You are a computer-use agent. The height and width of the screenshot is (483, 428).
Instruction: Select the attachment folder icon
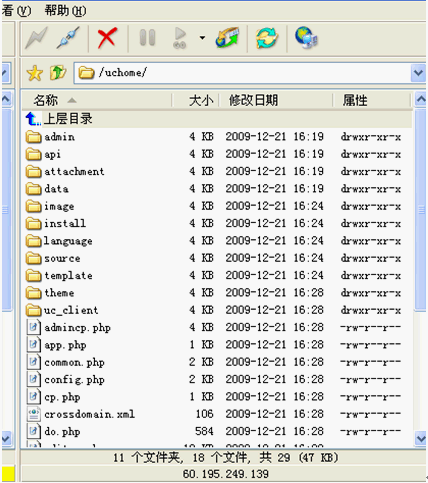[34, 171]
